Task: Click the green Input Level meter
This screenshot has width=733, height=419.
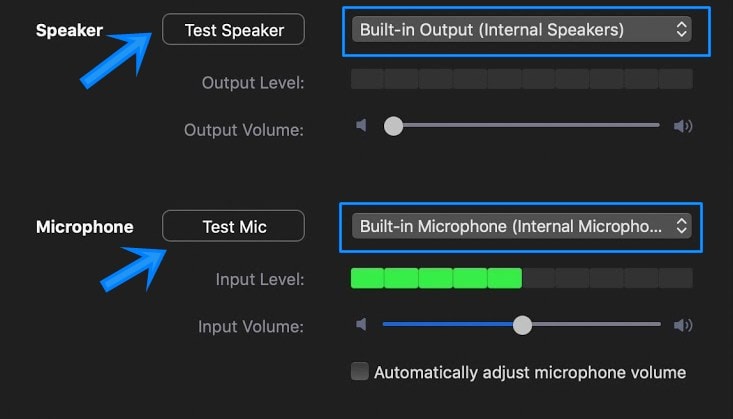Action: (436, 278)
